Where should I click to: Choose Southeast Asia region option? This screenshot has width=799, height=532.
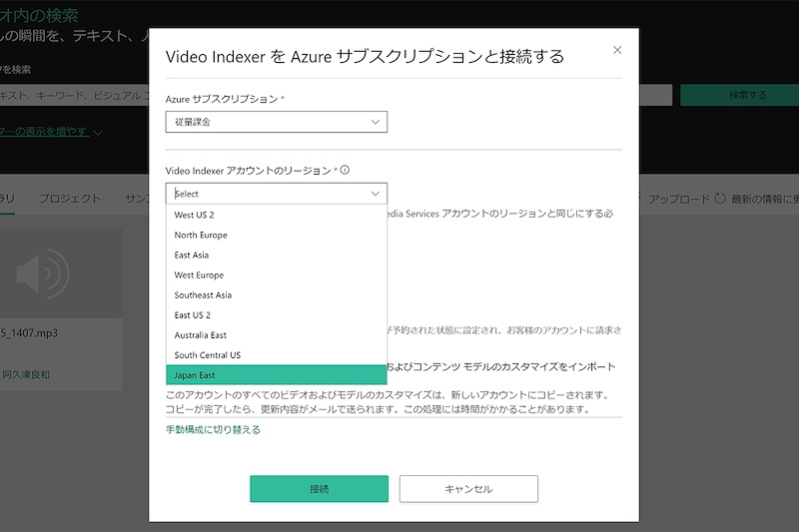click(277, 294)
